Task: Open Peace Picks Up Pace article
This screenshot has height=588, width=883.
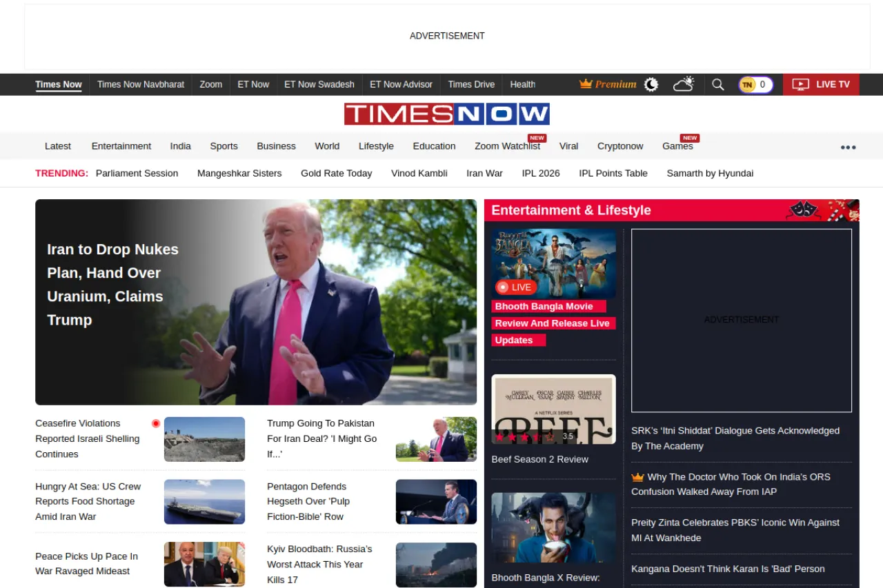Action: [87, 563]
